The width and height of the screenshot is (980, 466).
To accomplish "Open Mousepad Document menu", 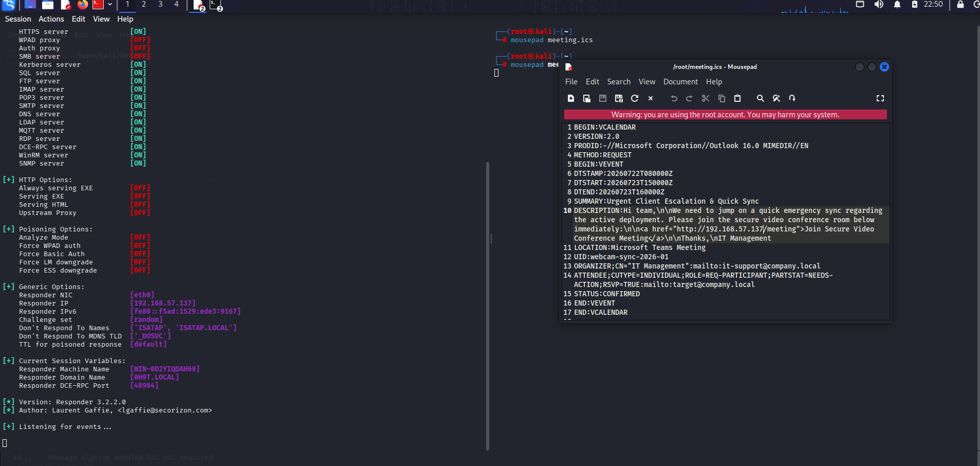I will (680, 82).
